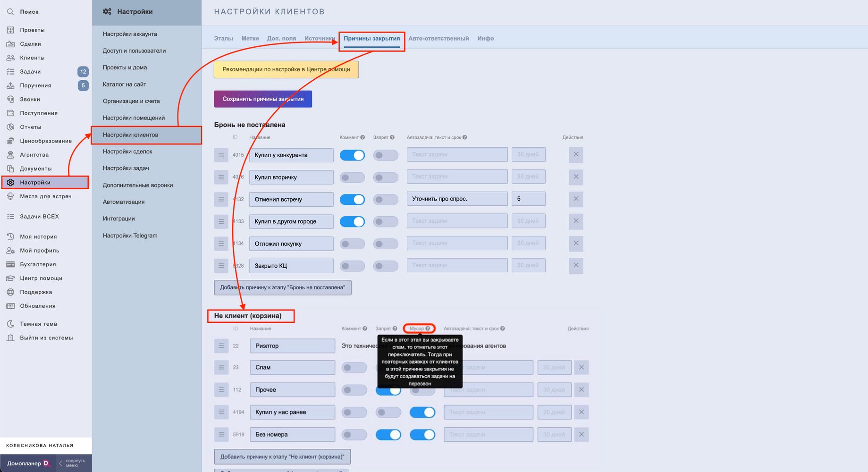Click Выйти из системы to log out
This screenshot has width=868, height=472.
[x=46, y=338]
